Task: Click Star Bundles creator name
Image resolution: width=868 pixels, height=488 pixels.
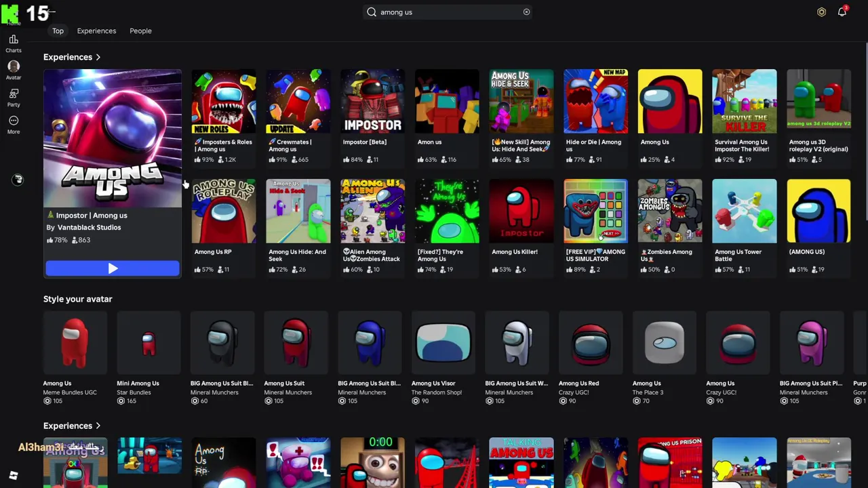Action: [x=134, y=392]
